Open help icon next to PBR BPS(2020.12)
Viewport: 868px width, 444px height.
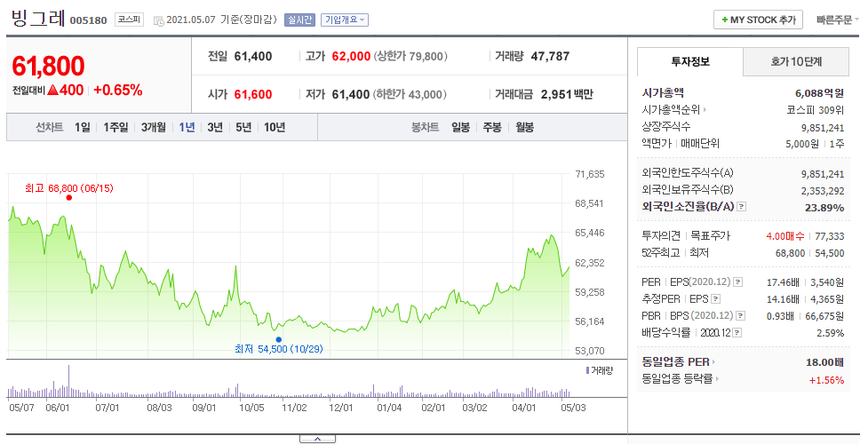coord(740,316)
